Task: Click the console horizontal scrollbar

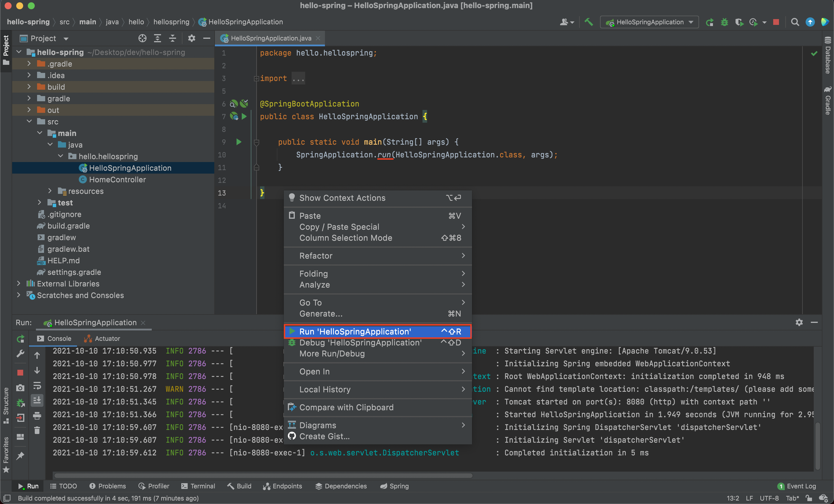Action: 263,476
